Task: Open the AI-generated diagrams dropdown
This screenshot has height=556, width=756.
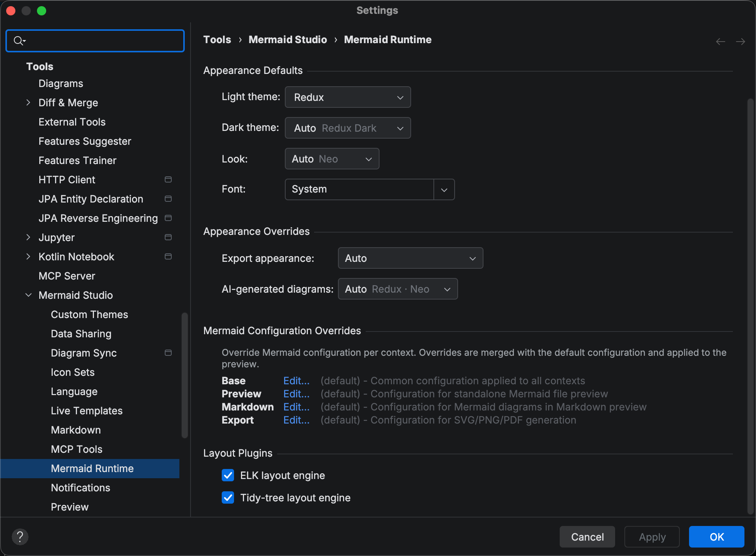Action: coord(398,289)
